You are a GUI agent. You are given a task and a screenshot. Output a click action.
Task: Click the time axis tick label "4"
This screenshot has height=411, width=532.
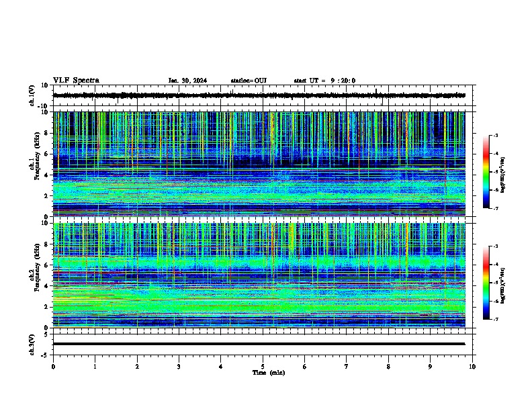[x=221, y=367]
